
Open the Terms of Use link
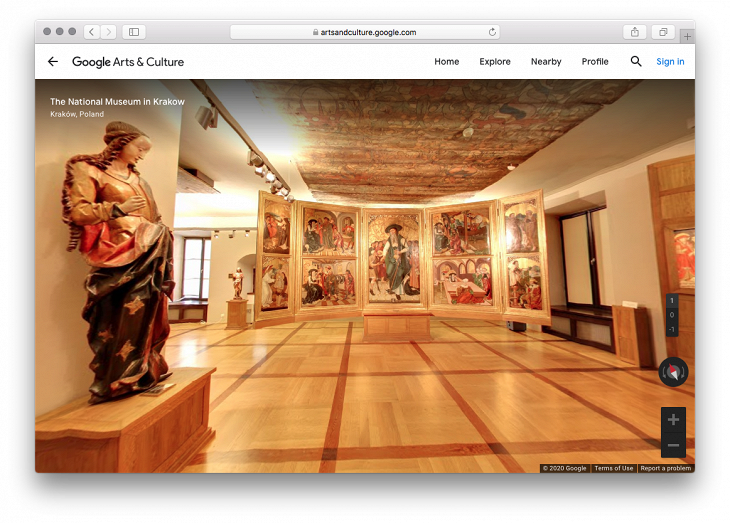coord(613,468)
